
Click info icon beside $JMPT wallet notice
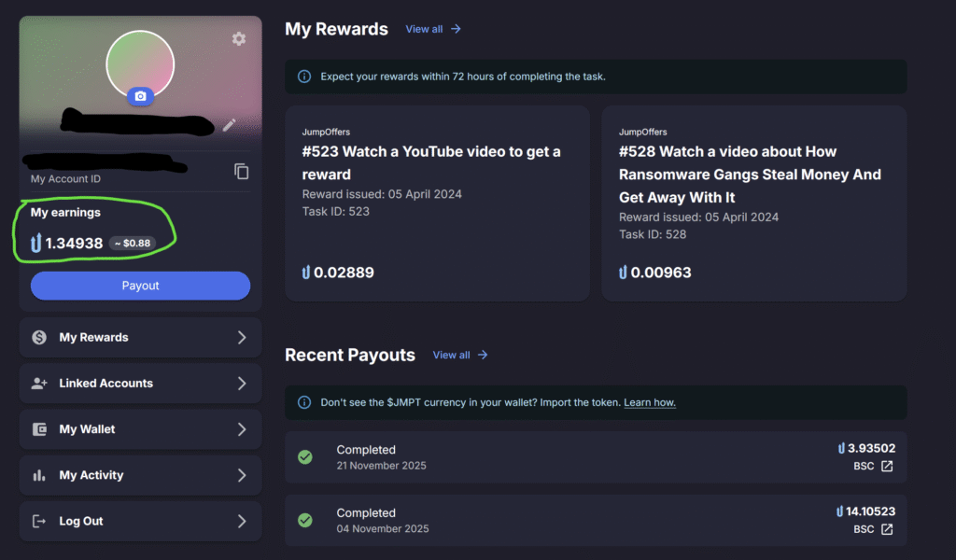(303, 402)
